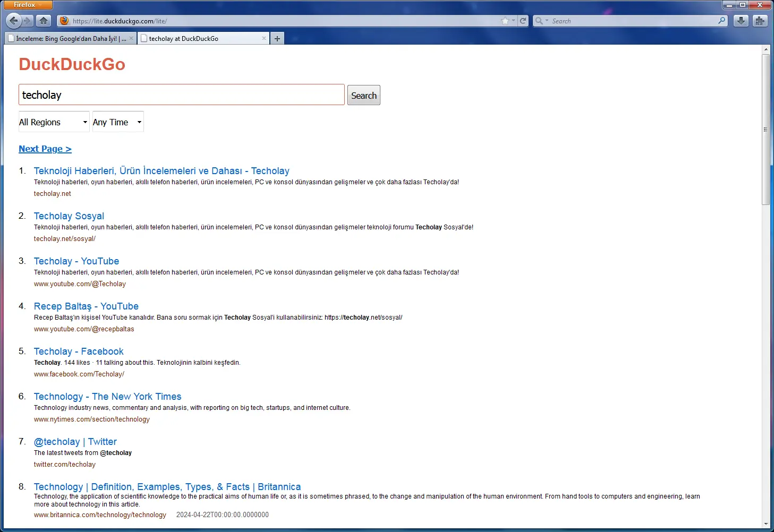This screenshot has width=774, height=532.
Task: Expand the All Regions dropdown
Action: pyautogui.click(x=54, y=122)
